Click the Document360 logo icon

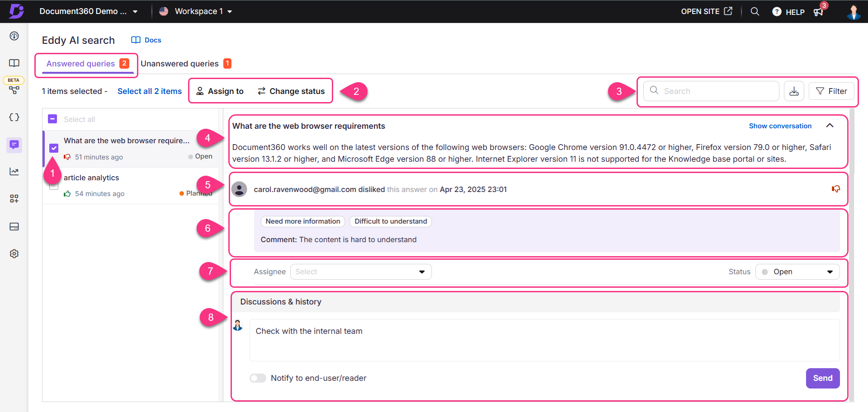[16, 11]
